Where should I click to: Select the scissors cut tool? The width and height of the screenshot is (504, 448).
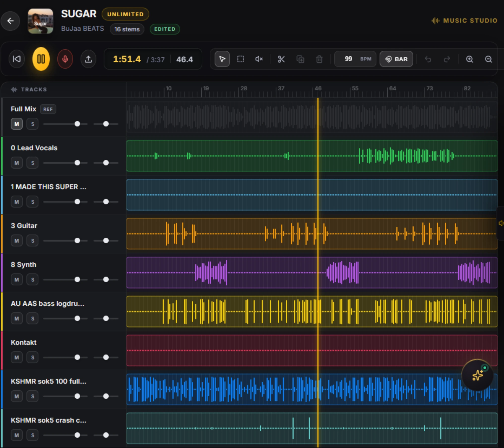coord(281,59)
